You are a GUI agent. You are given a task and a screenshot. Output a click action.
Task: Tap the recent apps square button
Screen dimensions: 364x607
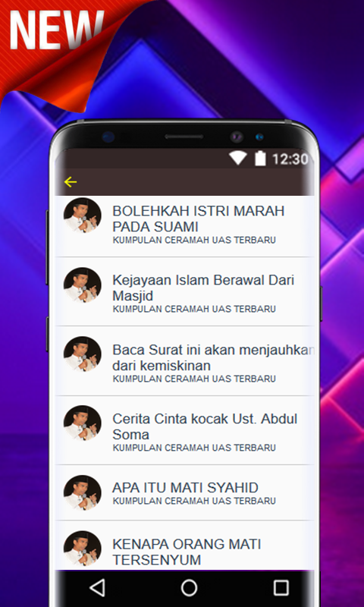(281, 588)
